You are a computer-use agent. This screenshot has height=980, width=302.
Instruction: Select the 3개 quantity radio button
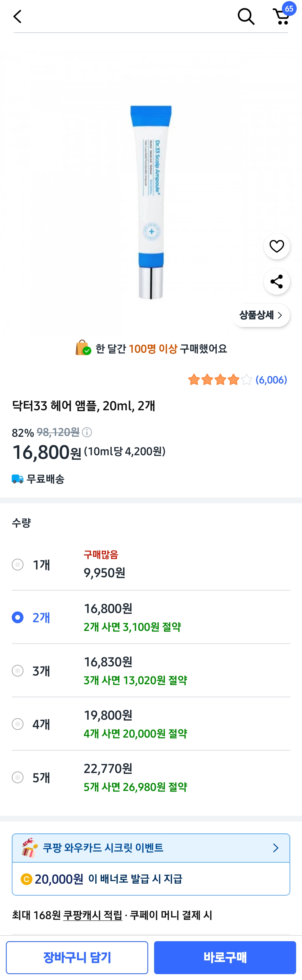tap(18, 670)
